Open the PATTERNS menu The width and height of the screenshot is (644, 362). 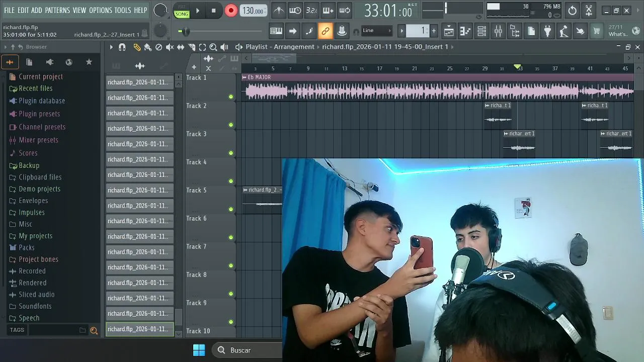pos(57,10)
